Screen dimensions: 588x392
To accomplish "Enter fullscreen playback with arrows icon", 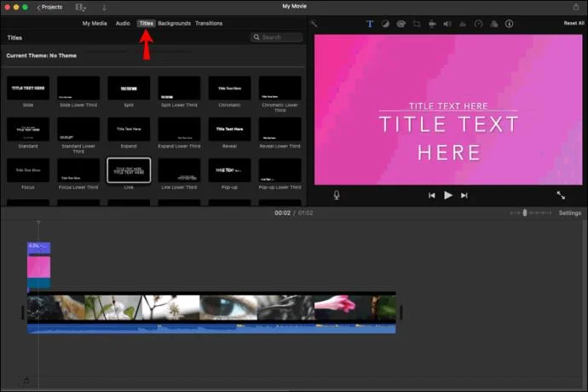I will tap(561, 195).
